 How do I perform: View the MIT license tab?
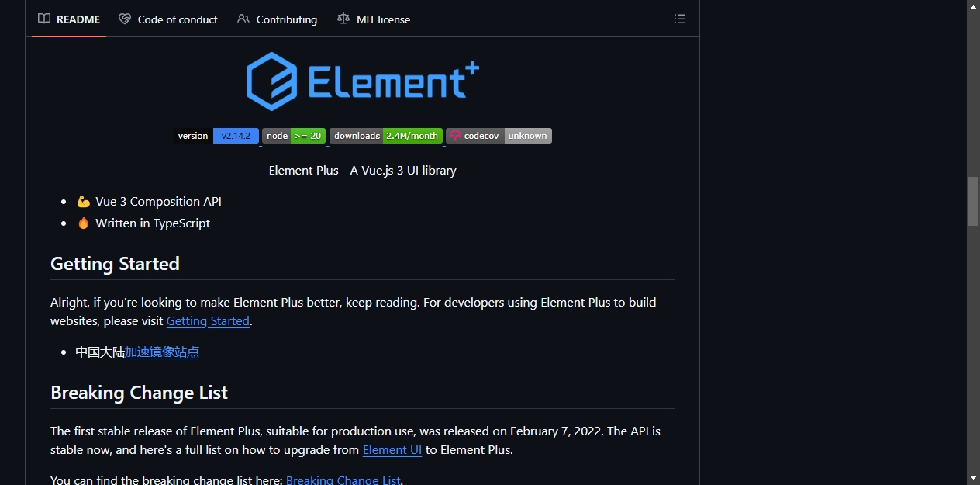click(374, 19)
